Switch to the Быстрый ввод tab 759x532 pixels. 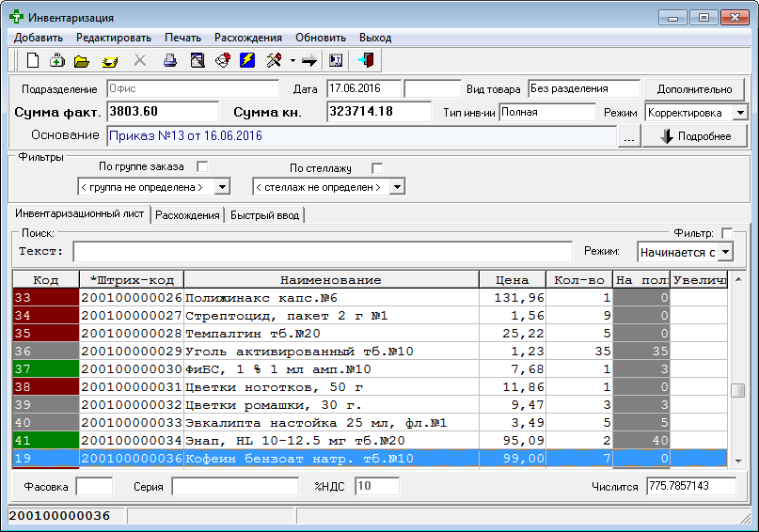(x=265, y=215)
